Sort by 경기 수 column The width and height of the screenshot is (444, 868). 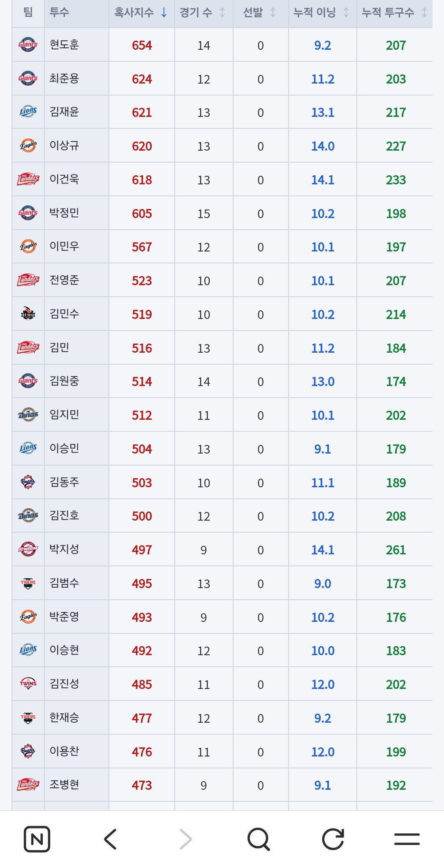(x=203, y=12)
